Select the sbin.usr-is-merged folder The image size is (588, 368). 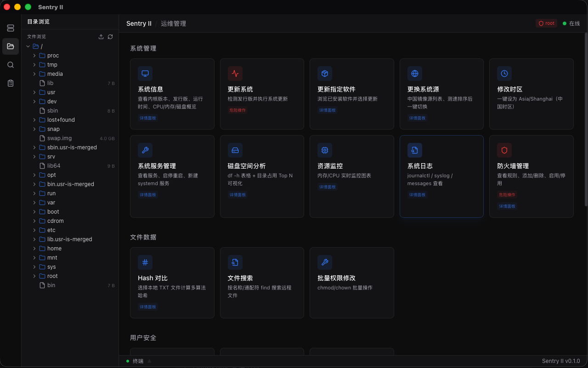tap(70, 147)
